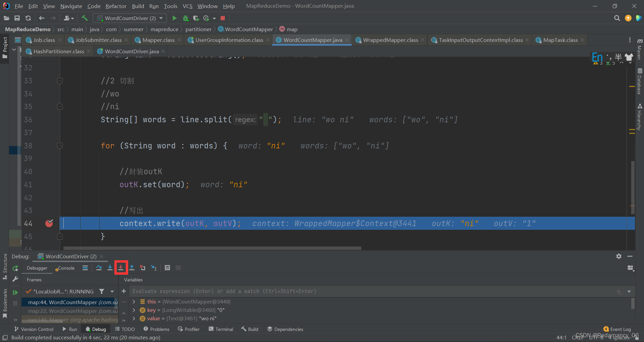This screenshot has width=644, height=342.
Task: Toggle the breakpoint on line 44
Action: (49, 223)
